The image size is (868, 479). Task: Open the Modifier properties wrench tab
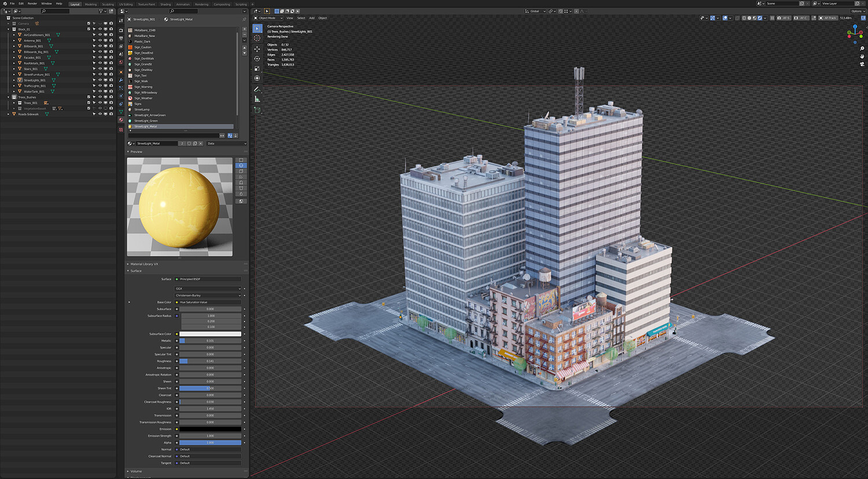pos(121,80)
